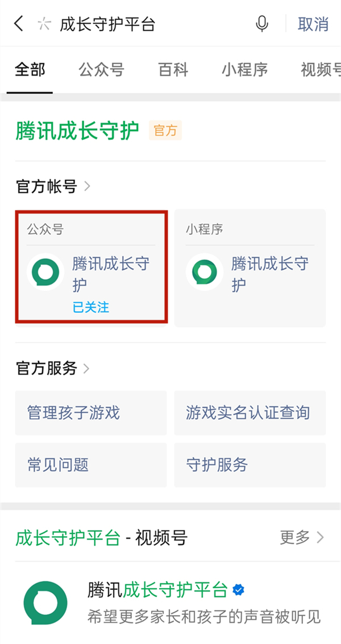Expand the 官方服务 section
This screenshot has height=644, width=341.
51,368
